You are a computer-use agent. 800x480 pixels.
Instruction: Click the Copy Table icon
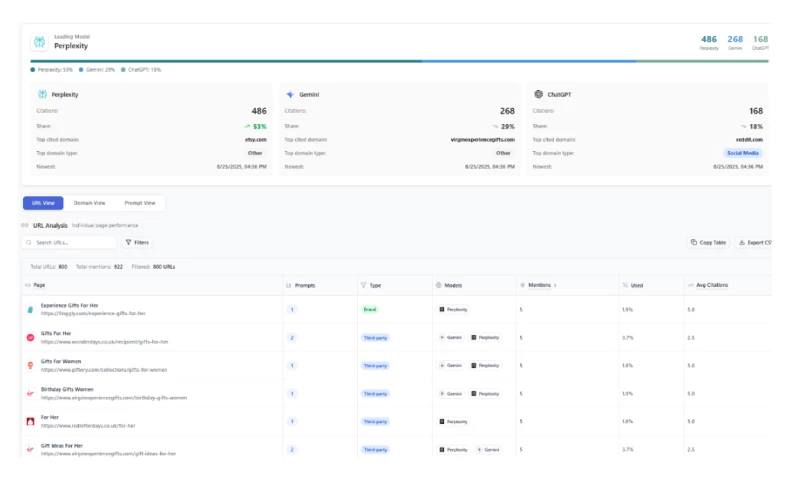(x=694, y=243)
